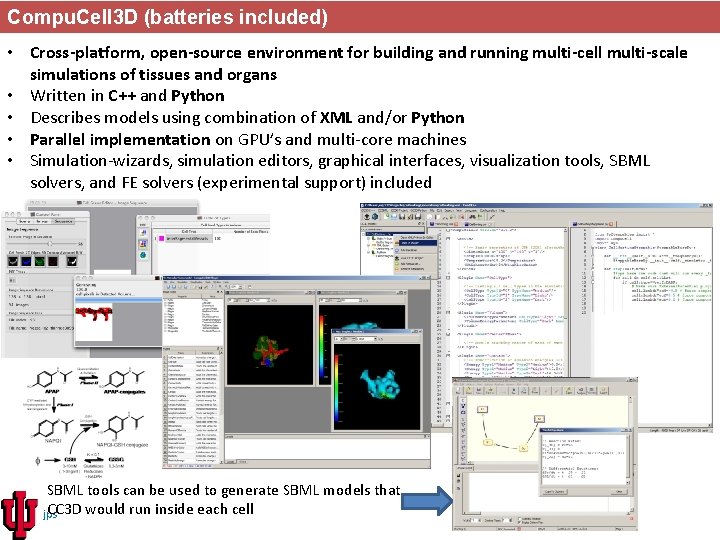
Task: Untick the checked checkbox in SBML tool footer
Action: 519,523
